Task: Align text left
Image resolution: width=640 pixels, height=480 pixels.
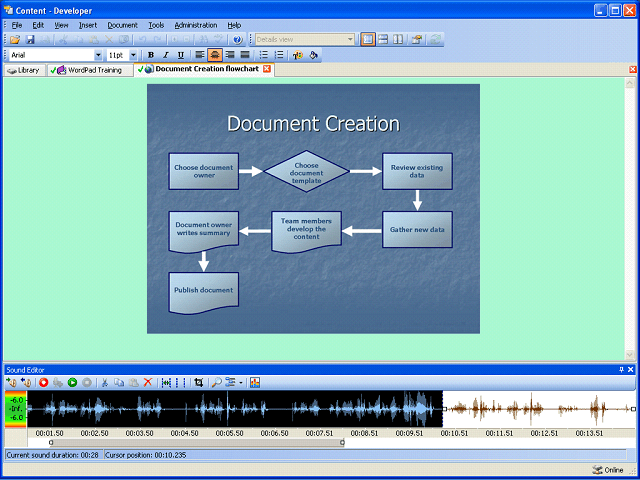Action: 200,55
